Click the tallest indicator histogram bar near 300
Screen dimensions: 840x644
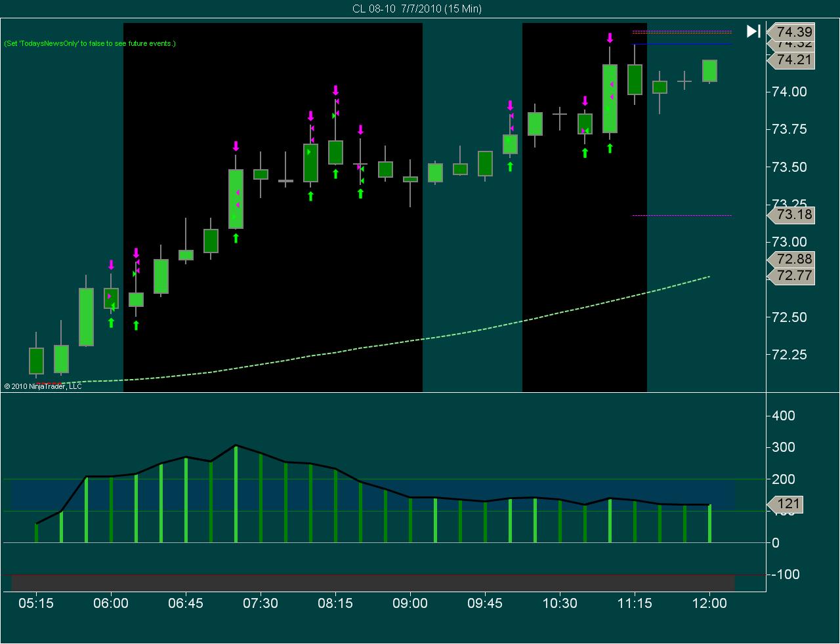[x=236, y=494]
